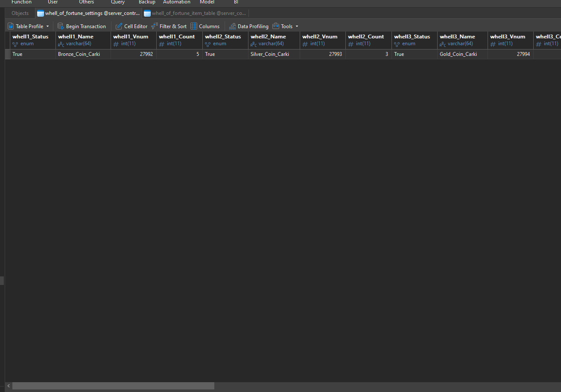
Task: Select the whell1_Count column header
Action: (180, 40)
